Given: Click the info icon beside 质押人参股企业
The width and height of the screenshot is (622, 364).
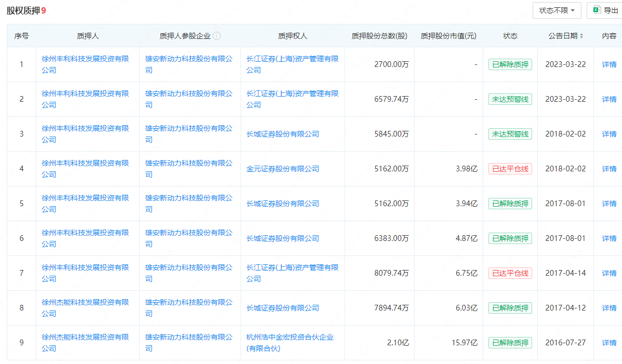Looking at the screenshot, I should coord(217,36).
